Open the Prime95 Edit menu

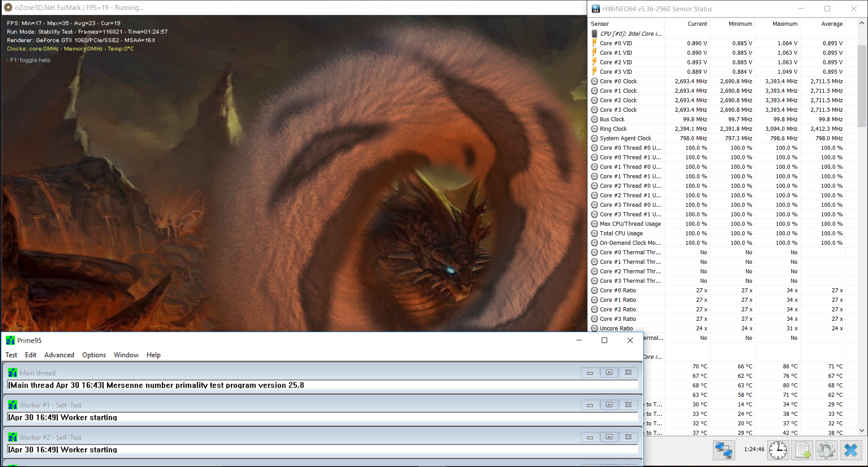pyautogui.click(x=31, y=355)
